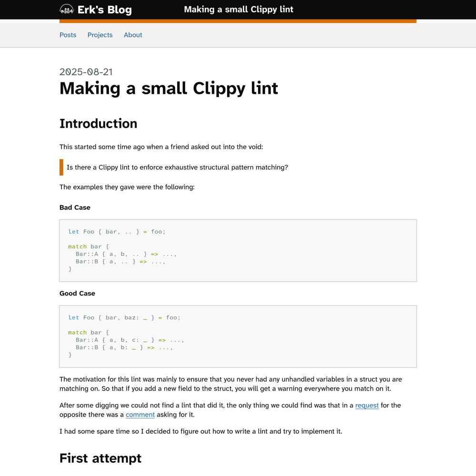The height and width of the screenshot is (476, 476).
Task: Click inside the Good Case code block
Action: coord(238,337)
